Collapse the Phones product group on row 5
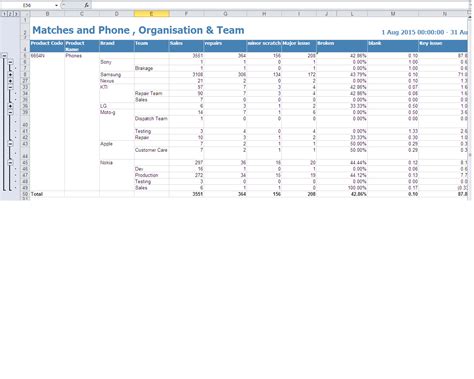Viewport: 474px width, 379px height. (x=4, y=56)
